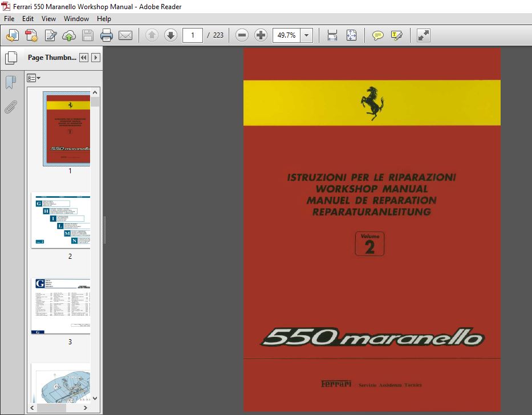Click the thumbnails scroll up arrow

pos(95,93)
